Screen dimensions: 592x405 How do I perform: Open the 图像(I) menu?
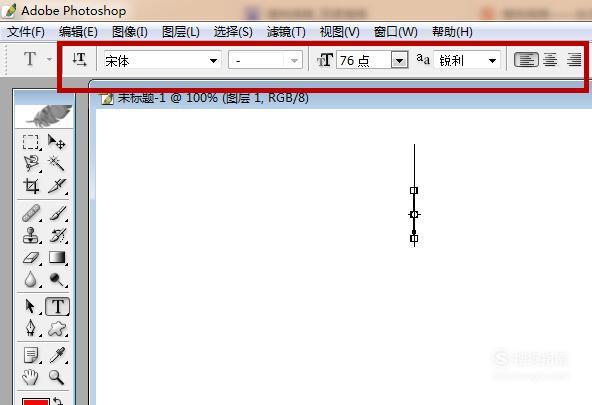[130, 32]
